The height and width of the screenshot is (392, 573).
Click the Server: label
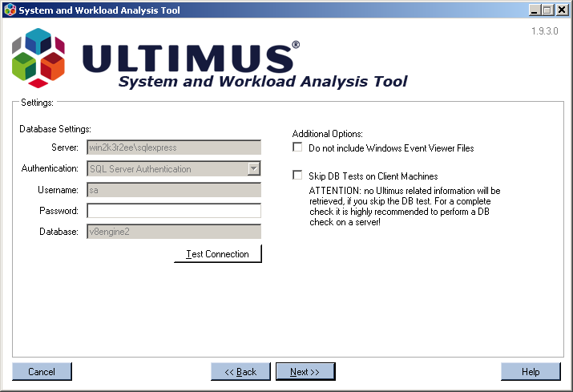[65, 148]
